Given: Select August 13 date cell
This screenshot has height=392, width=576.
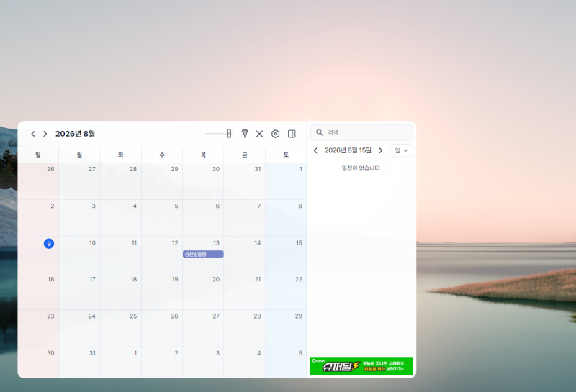Looking at the screenshot, I should pyautogui.click(x=203, y=255).
